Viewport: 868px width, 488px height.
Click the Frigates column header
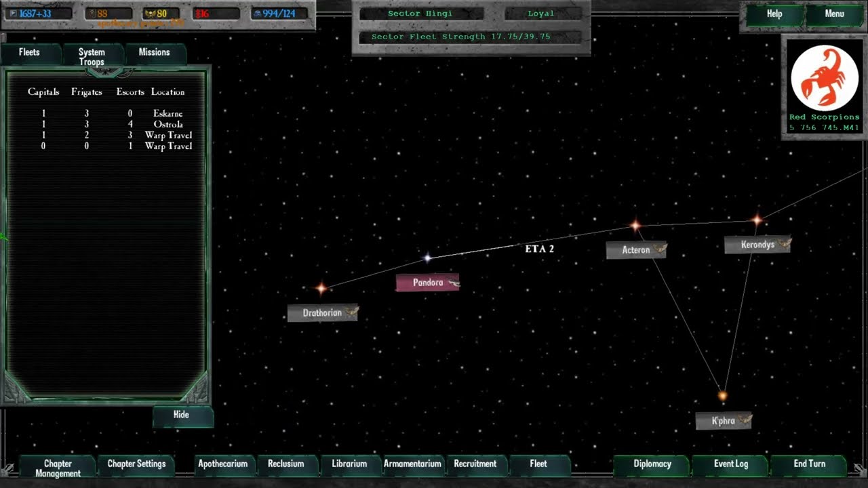(87, 92)
